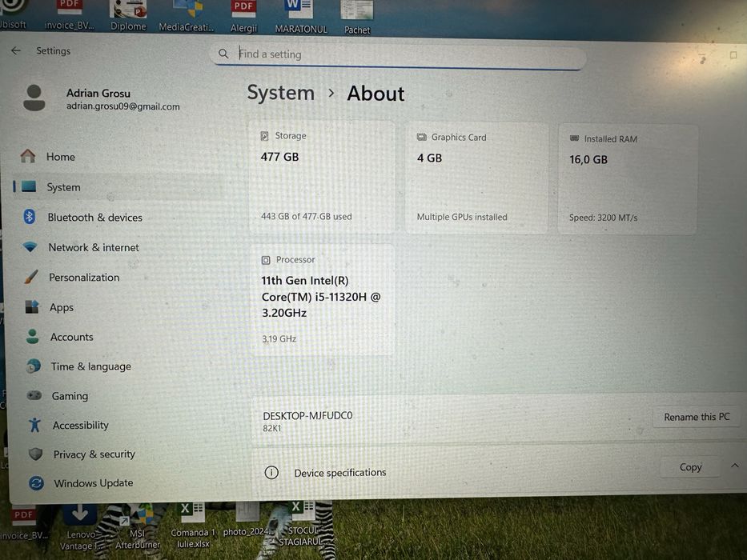
Task: Open Bluetooth & devices settings
Action: point(94,218)
